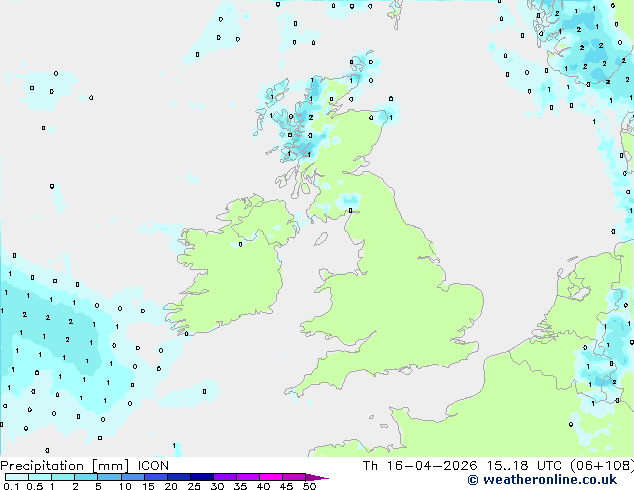Click the '20' legend scale label
This screenshot has width=634, height=490.
click(x=171, y=486)
